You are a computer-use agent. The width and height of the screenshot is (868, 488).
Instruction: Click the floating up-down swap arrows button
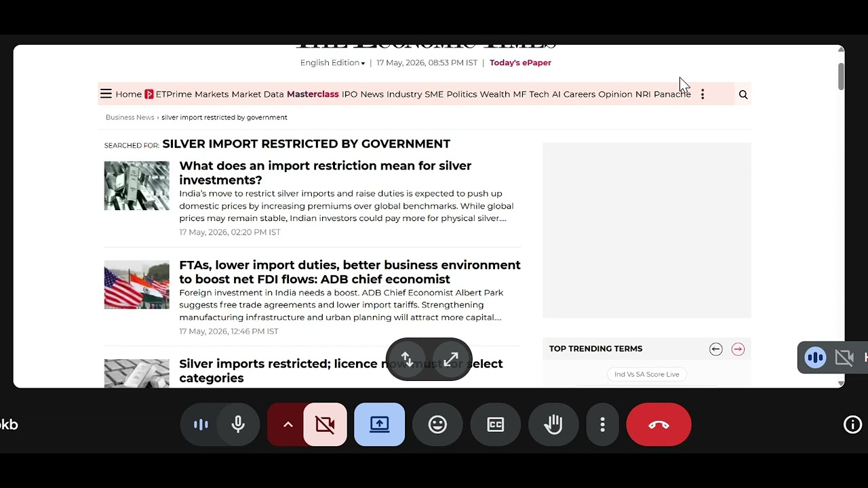(x=407, y=359)
